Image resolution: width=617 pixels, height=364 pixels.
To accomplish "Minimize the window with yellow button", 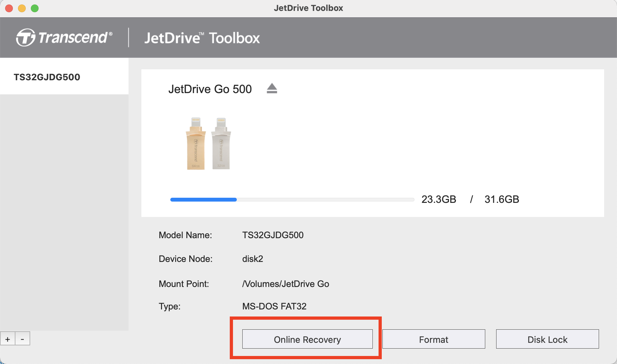I will [x=22, y=8].
